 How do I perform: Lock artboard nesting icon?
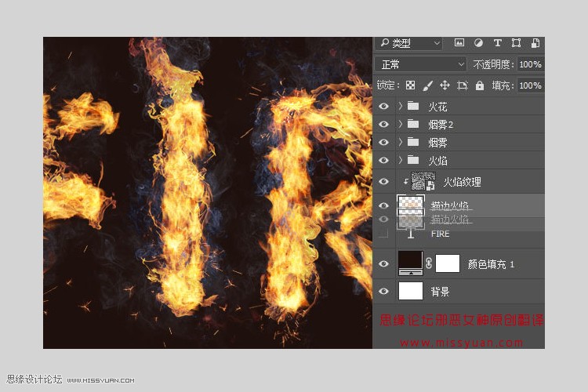463,85
